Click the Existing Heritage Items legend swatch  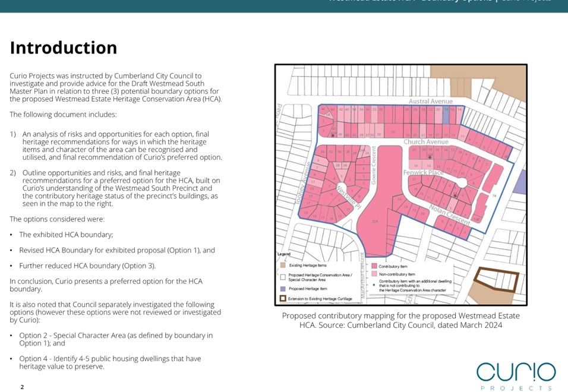(x=283, y=265)
